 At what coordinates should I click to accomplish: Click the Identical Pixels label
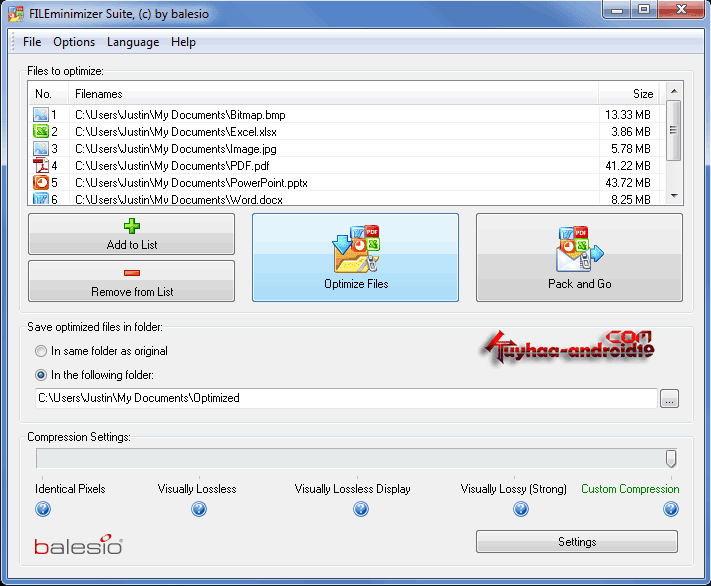(x=70, y=489)
